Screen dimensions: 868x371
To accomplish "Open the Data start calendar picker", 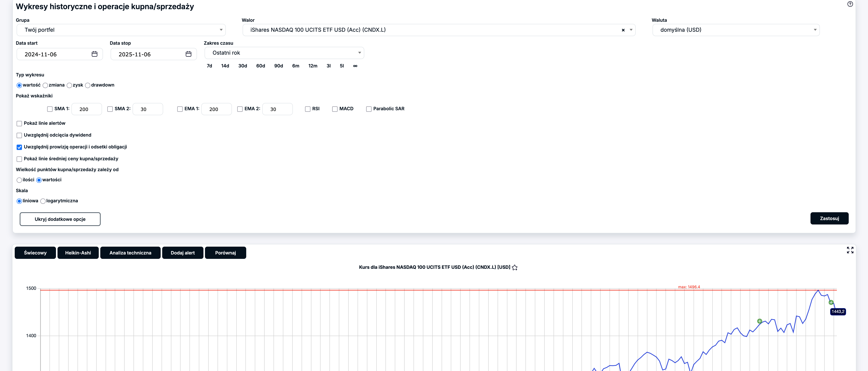I will 94,54.
